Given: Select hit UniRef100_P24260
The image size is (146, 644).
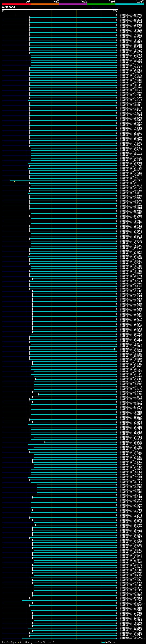Looking at the screenshot, I should click(x=131, y=367).
